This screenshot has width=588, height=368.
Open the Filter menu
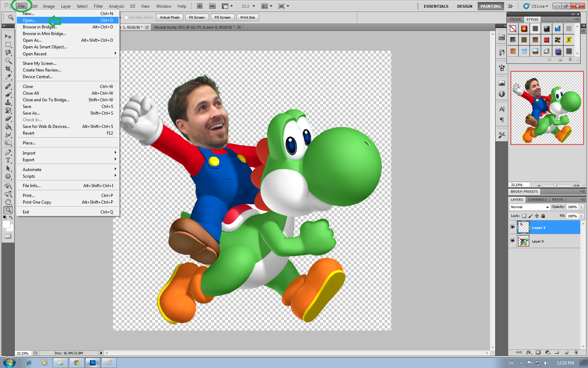tap(98, 6)
